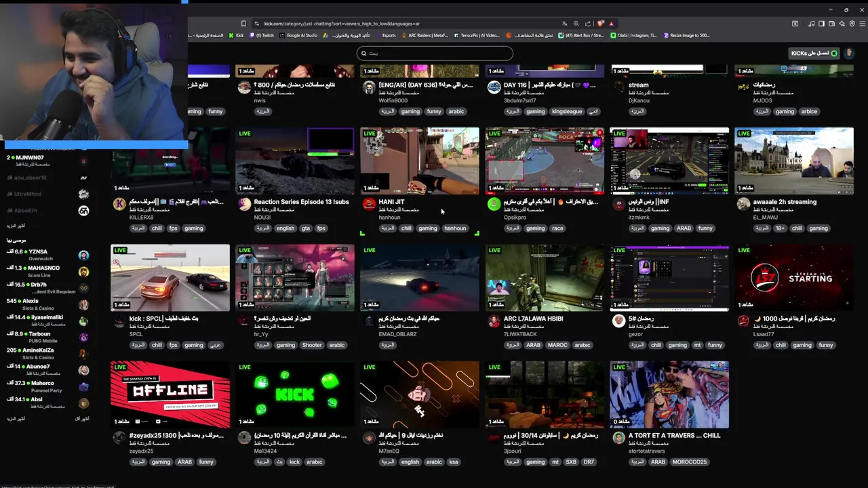Click the share page icon in address bar
868x488 pixels.
(x=588, y=24)
